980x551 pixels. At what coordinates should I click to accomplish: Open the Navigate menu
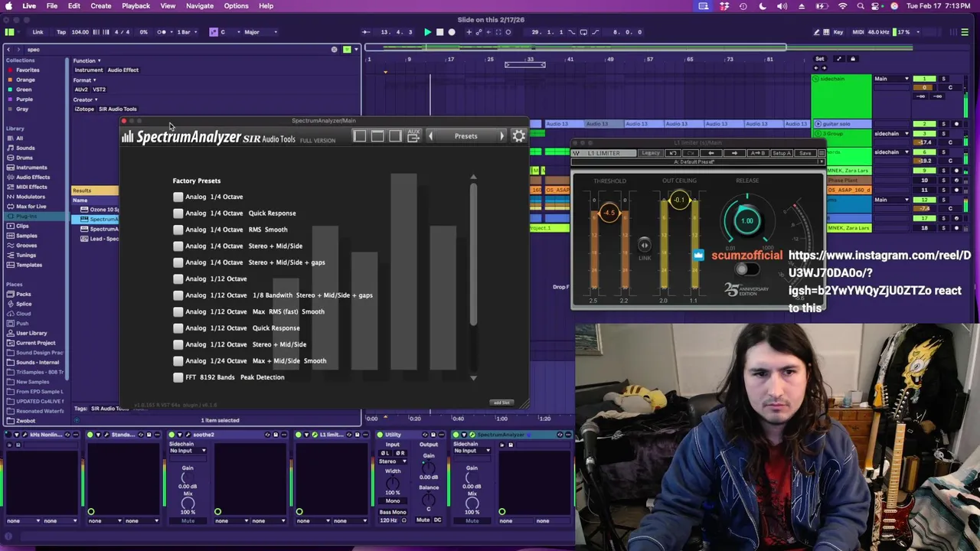pos(199,6)
